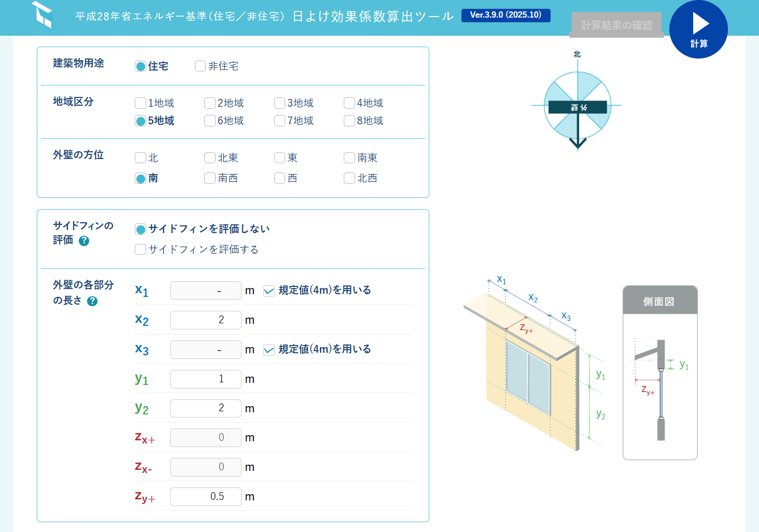Focus the y1 input field
759x532 pixels.
[x=206, y=379]
